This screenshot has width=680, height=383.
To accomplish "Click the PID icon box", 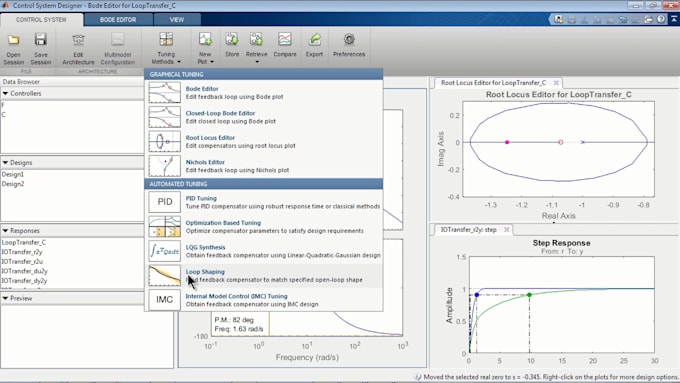I will (164, 202).
